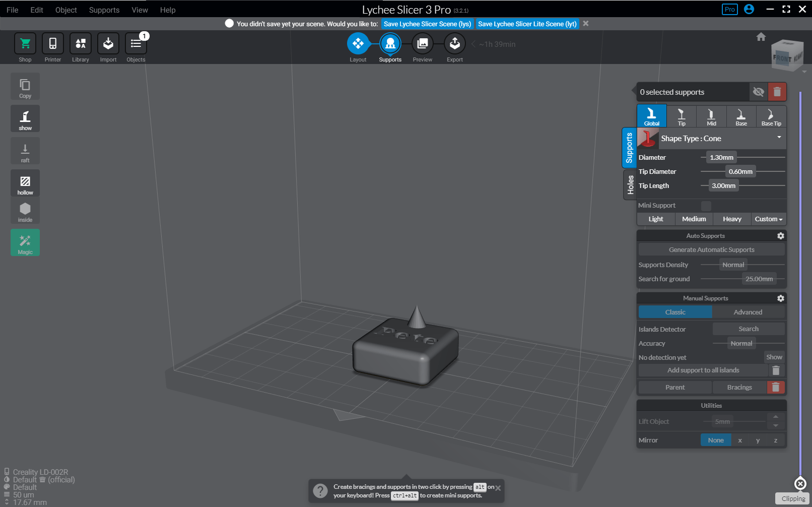Click the Import model icon
Image resolution: width=812 pixels, height=507 pixels.
(108, 44)
